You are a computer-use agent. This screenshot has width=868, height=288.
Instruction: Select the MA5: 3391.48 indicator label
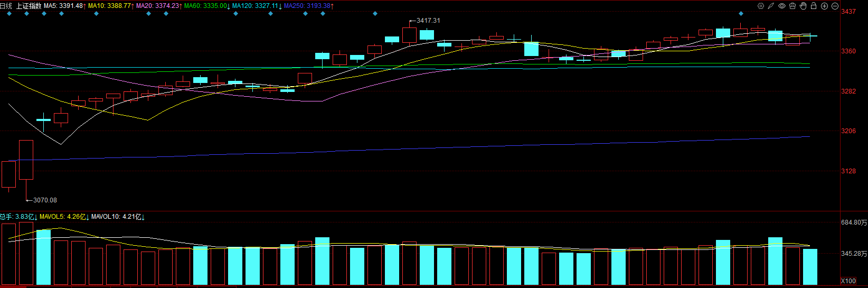64,6
